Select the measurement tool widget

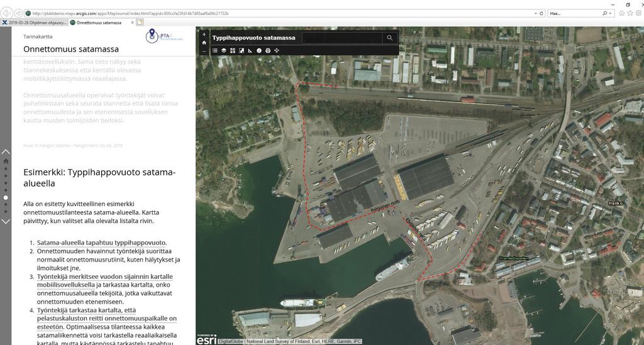[250, 50]
